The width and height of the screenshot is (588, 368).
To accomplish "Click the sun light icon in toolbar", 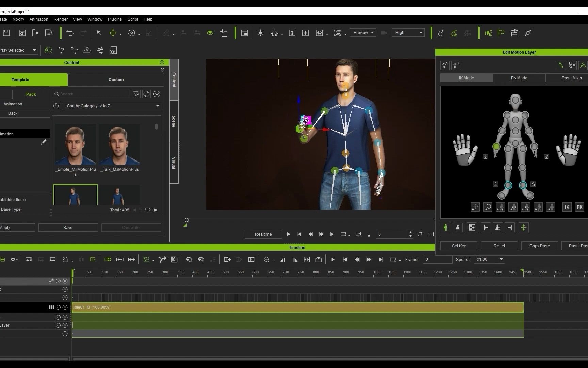I will point(260,33).
